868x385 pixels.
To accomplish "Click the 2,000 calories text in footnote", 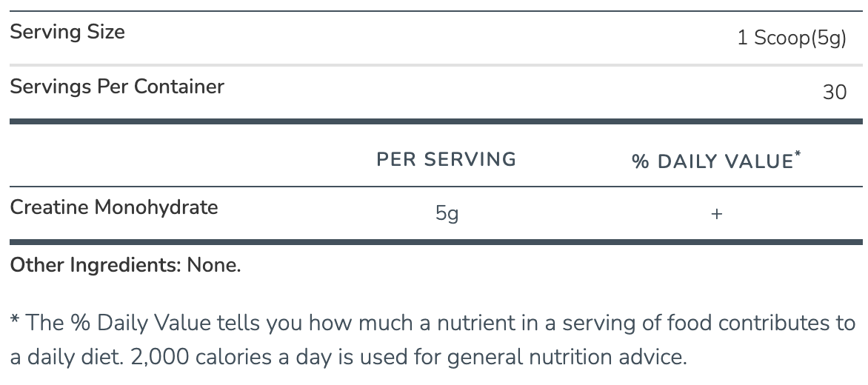I will [x=196, y=357].
